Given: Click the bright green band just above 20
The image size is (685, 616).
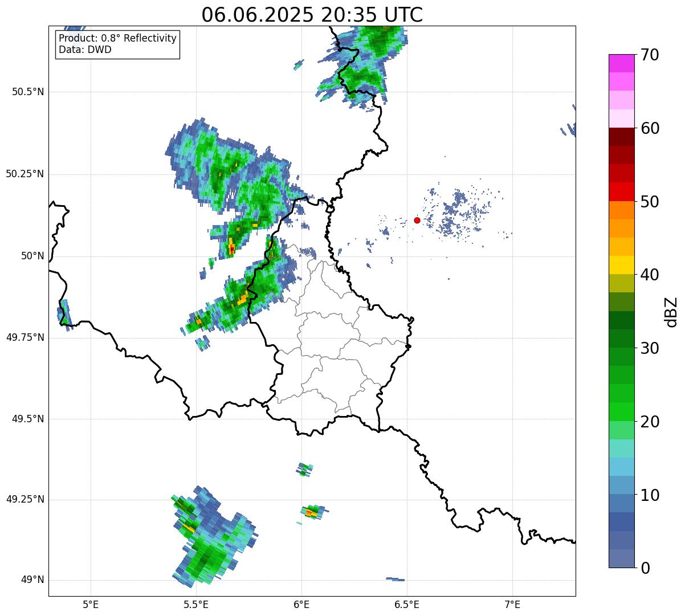Looking at the screenshot, I should click(621, 411).
